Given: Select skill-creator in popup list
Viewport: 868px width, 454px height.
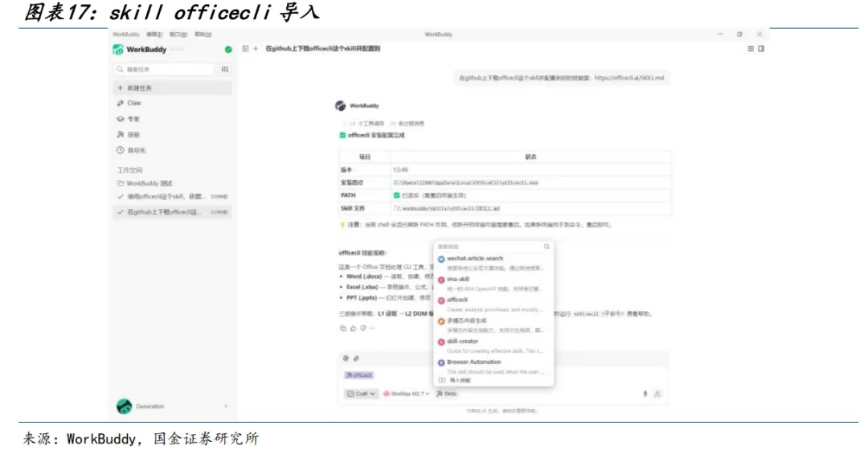Looking at the screenshot, I should [x=493, y=346].
